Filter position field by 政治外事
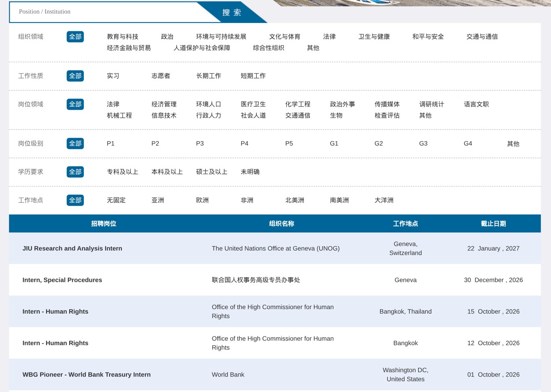Screen dimensions: 551x392 coord(343,104)
